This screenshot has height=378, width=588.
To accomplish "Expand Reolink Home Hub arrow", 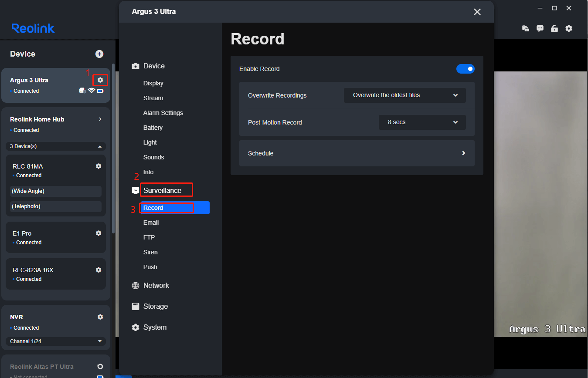I will point(100,119).
